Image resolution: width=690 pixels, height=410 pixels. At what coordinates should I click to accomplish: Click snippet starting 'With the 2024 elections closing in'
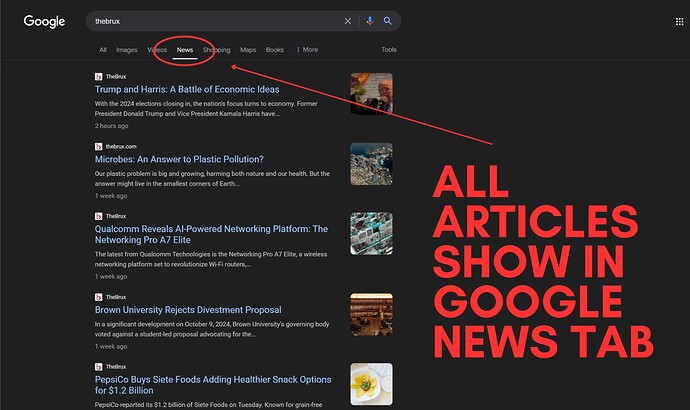pyautogui.click(x=206, y=109)
